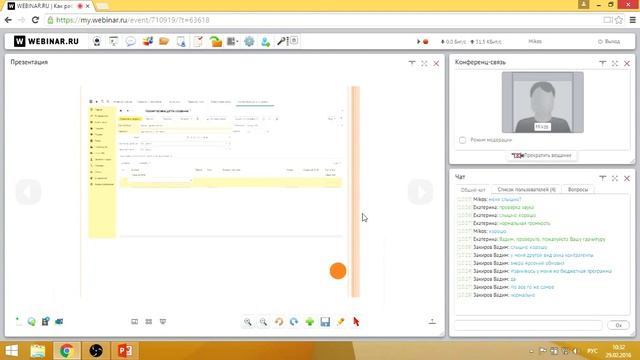Screen dimensions: 640x360
Task: Click the green plus add icon
Action: 310,322
